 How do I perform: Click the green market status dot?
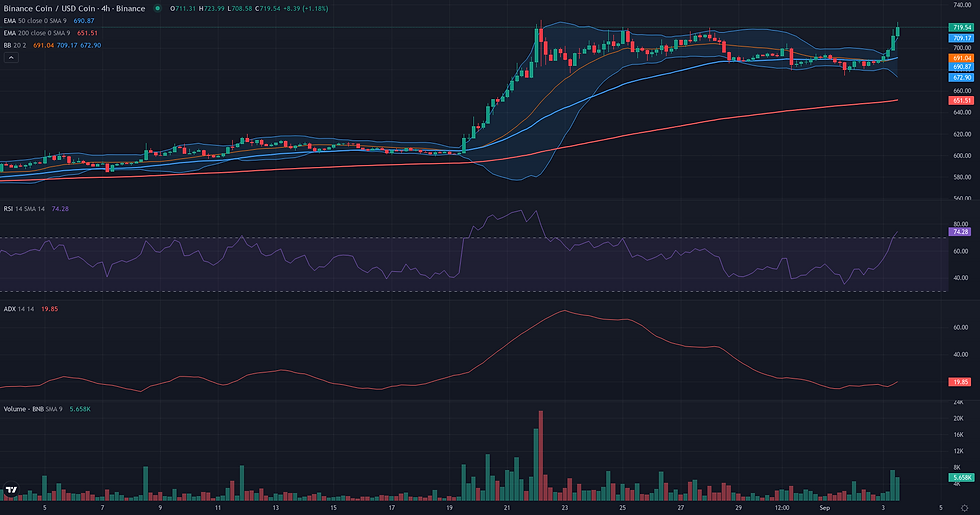158,9
